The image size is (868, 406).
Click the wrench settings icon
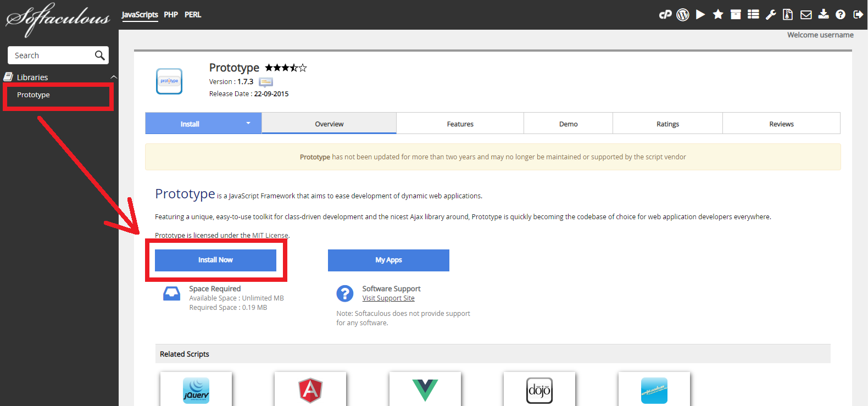pyautogui.click(x=771, y=15)
